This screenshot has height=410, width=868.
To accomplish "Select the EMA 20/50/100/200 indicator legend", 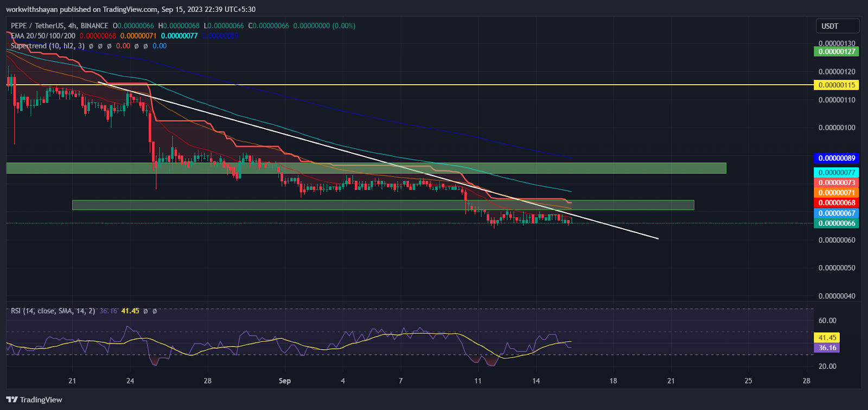I will (43, 36).
